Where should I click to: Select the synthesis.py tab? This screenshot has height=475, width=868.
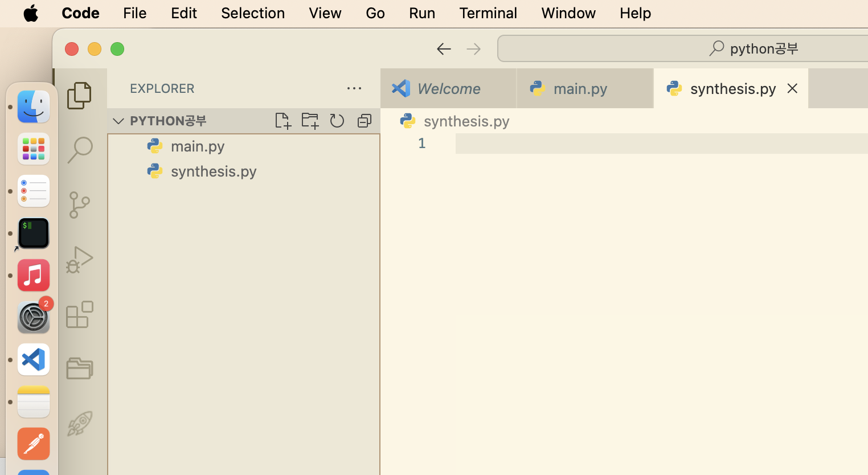click(x=731, y=88)
